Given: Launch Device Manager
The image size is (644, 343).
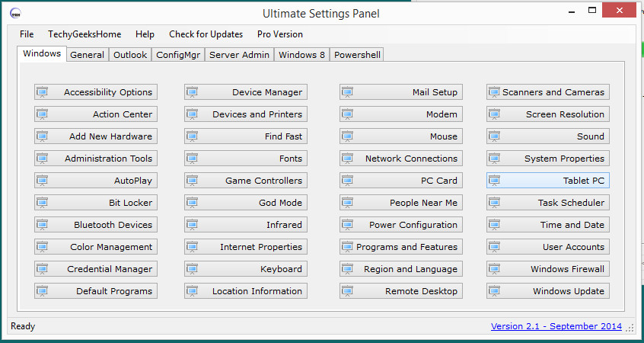Looking at the screenshot, I should point(246,92).
